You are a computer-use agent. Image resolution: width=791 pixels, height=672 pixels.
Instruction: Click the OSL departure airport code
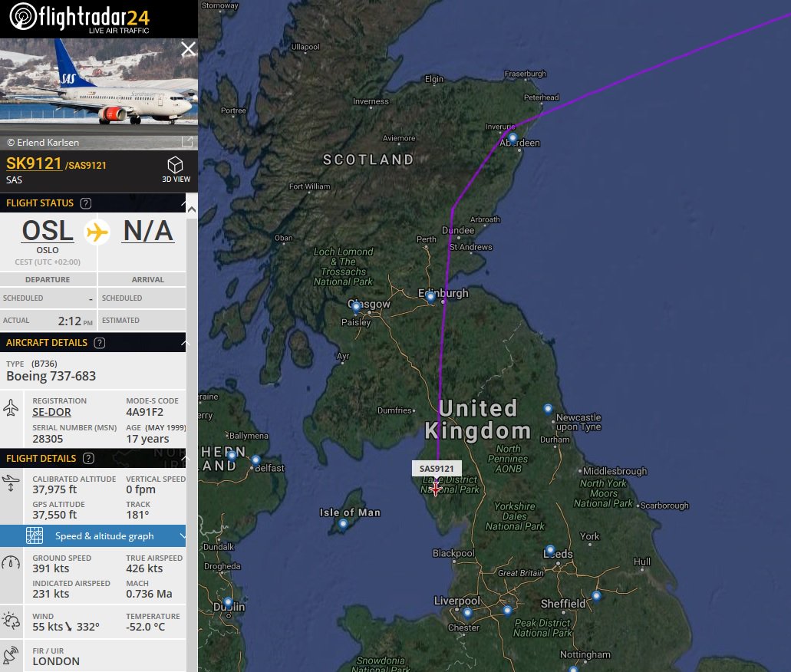pos(48,231)
